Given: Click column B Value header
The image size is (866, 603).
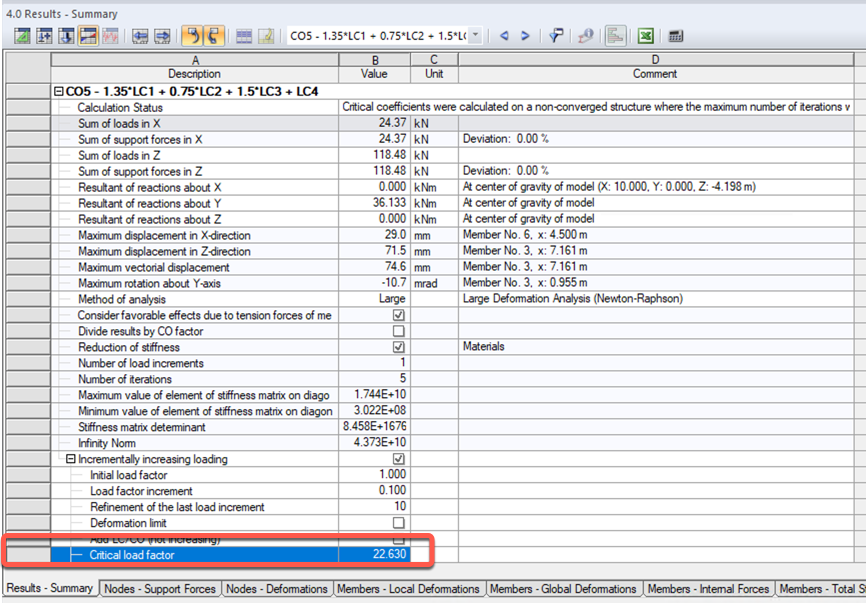Looking at the screenshot, I should pos(374,67).
